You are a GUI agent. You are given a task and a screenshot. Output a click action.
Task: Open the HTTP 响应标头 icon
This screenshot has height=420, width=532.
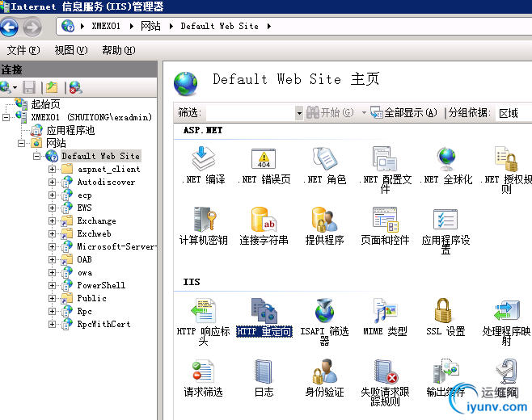tap(203, 310)
